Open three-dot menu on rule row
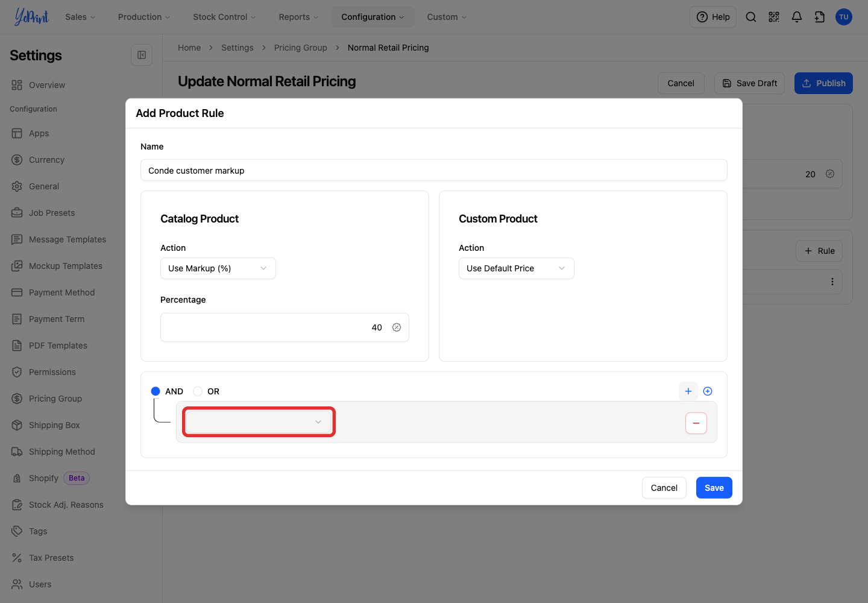This screenshot has height=603, width=868. (x=832, y=282)
